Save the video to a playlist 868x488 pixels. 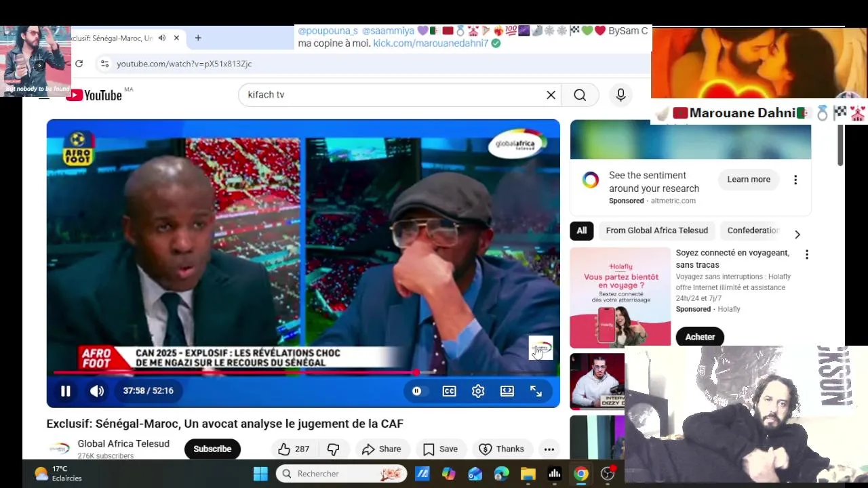tap(440, 449)
